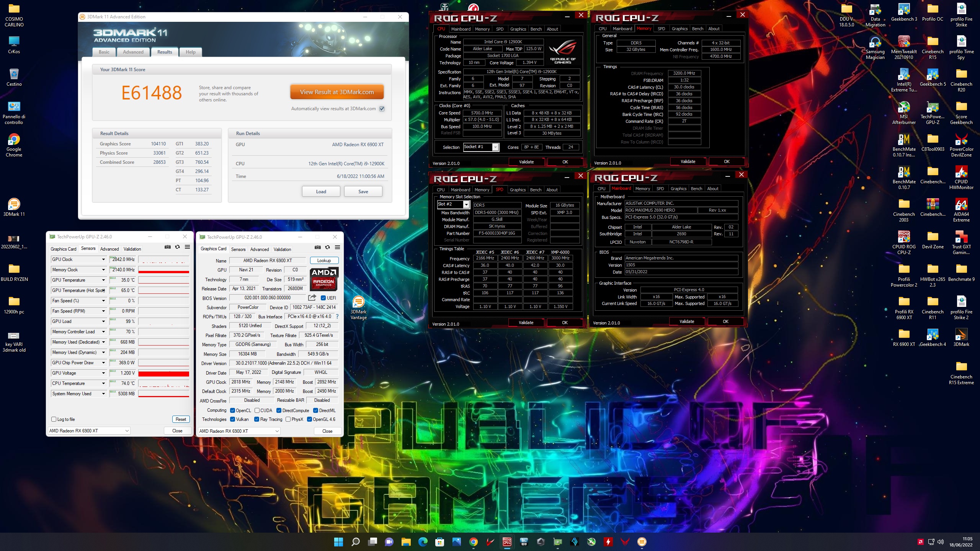The width and height of the screenshot is (980, 551).
Task: Toggle DirectCompute checkbox in GPU-Z
Action: pos(279,411)
